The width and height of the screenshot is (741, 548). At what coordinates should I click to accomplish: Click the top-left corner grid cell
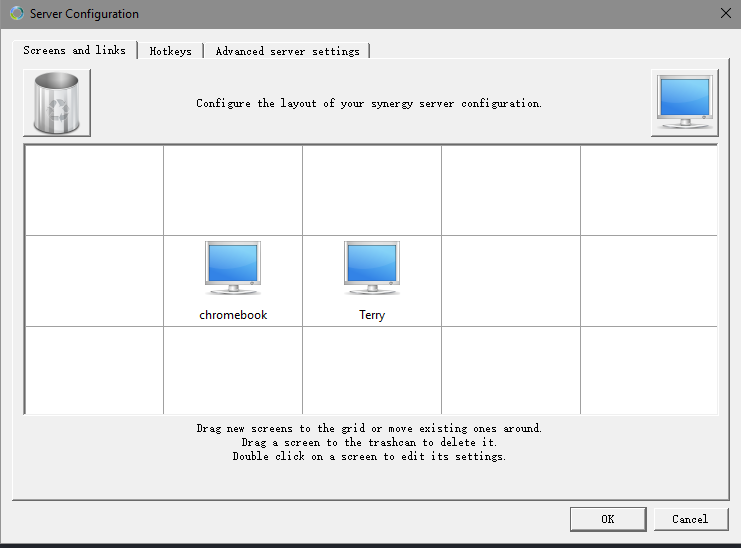click(94, 190)
